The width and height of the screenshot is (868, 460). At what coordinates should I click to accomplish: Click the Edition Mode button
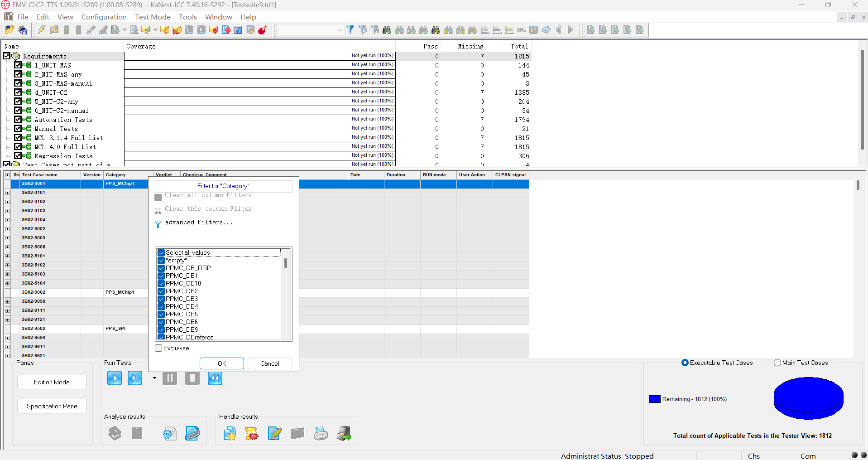[x=52, y=382]
